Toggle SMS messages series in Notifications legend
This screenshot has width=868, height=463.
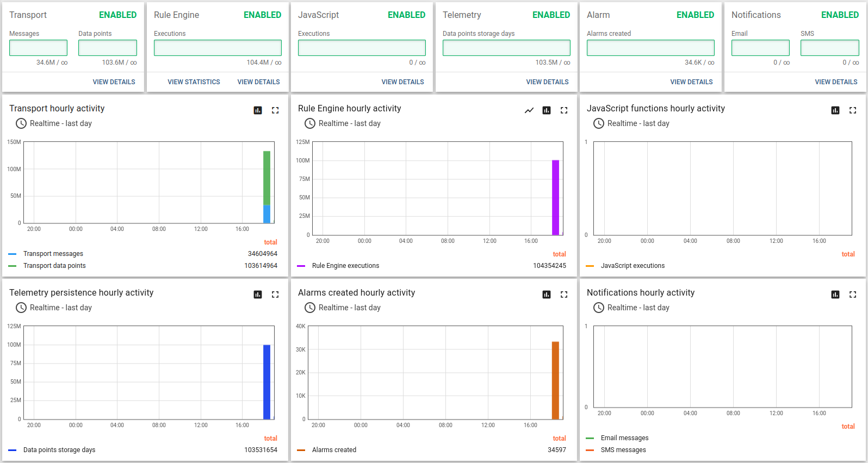point(623,450)
